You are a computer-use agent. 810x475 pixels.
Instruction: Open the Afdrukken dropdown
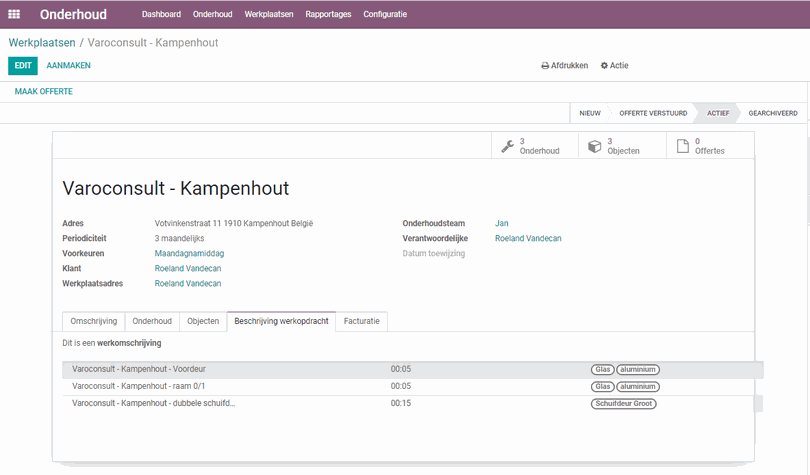564,66
